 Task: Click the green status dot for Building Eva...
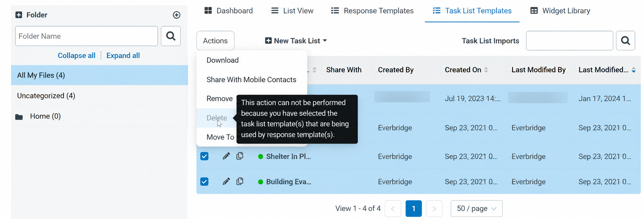[260, 182]
